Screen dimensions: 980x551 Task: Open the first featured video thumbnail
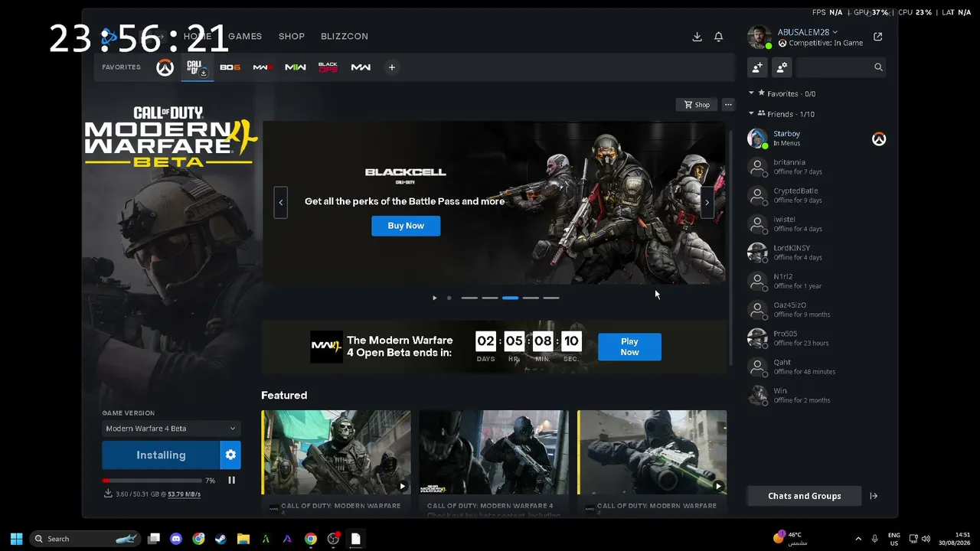pyautogui.click(x=336, y=452)
